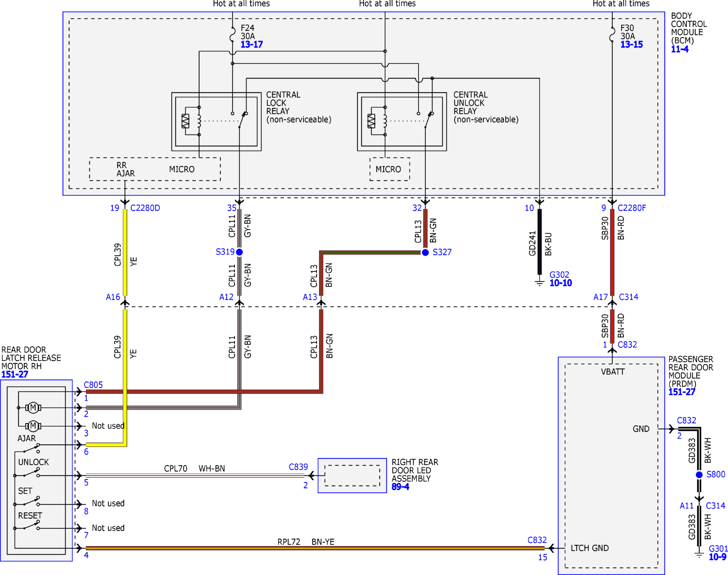Click the Central Unlock Relay switch contact

coord(429,120)
